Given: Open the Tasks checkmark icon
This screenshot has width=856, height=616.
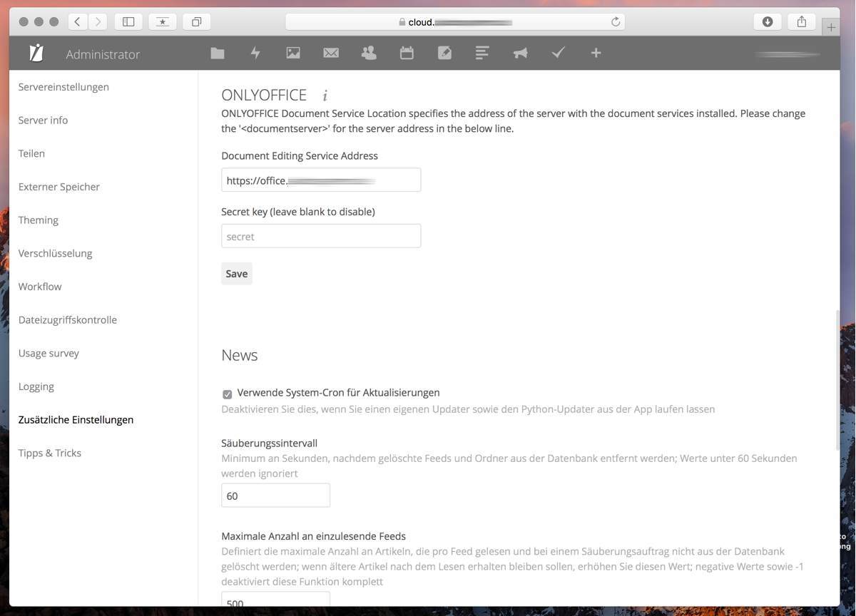Looking at the screenshot, I should pyautogui.click(x=558, y=53).
